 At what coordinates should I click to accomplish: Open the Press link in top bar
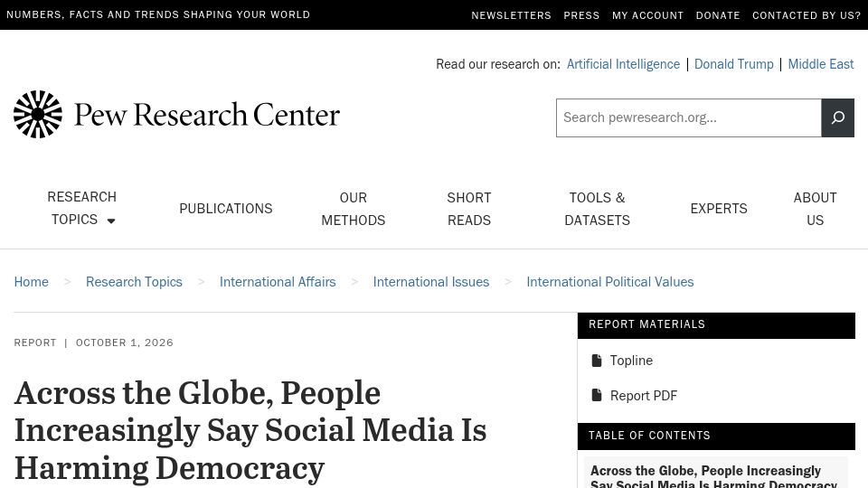tap(581, 15)
